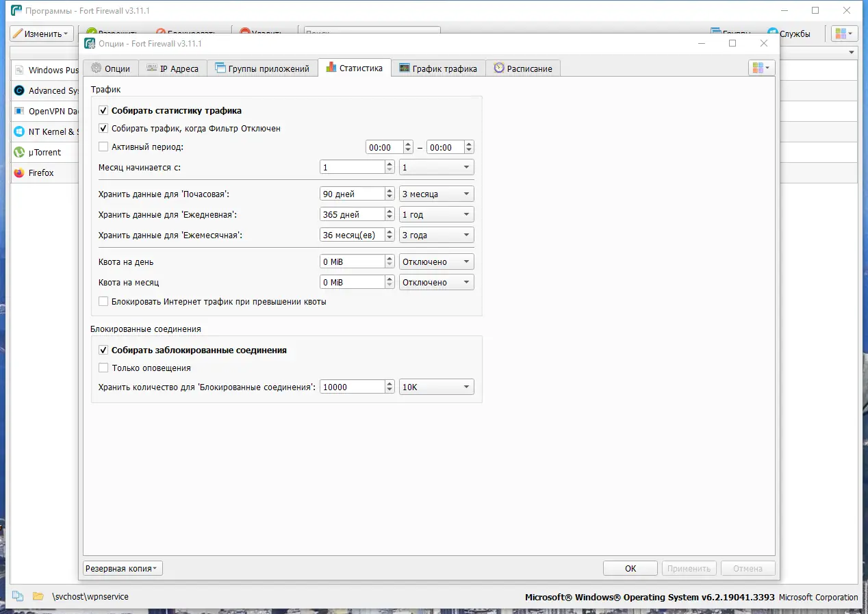This screenshot has width=868, height=614.
Task: Click active period start time field
Action: (x=385, y=147)
